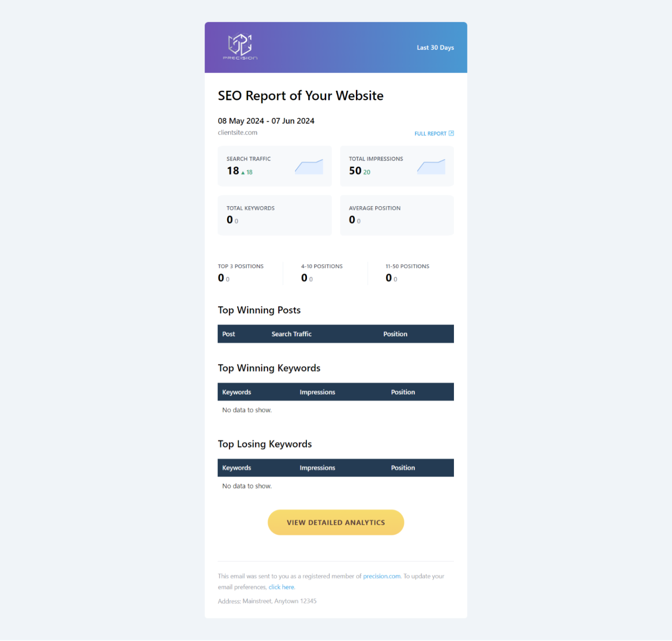Click the 11-50 Positions stat
This screenshot has height=641, width=672.
407,272
